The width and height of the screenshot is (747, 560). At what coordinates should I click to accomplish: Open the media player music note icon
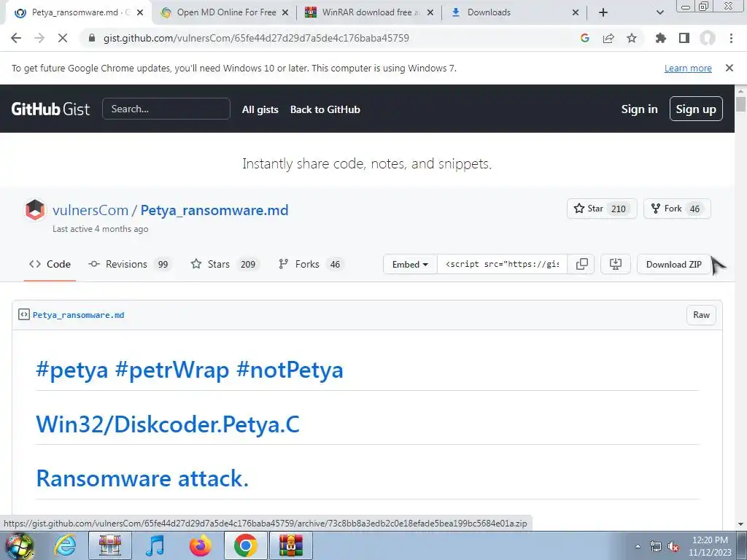pyautogui.click(x=155, y=545)
